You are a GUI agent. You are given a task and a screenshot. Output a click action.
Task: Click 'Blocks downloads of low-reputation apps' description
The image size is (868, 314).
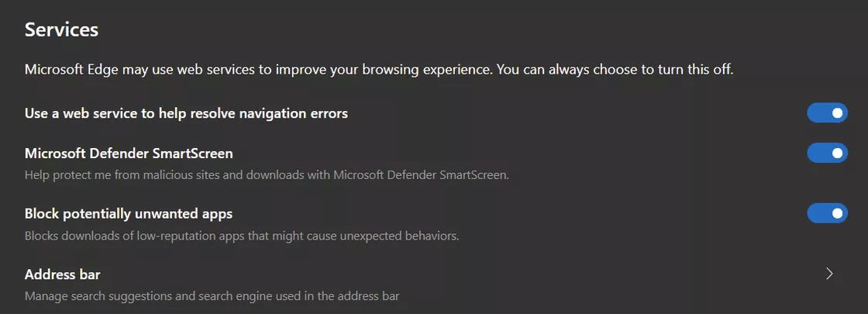click(242, 236)
